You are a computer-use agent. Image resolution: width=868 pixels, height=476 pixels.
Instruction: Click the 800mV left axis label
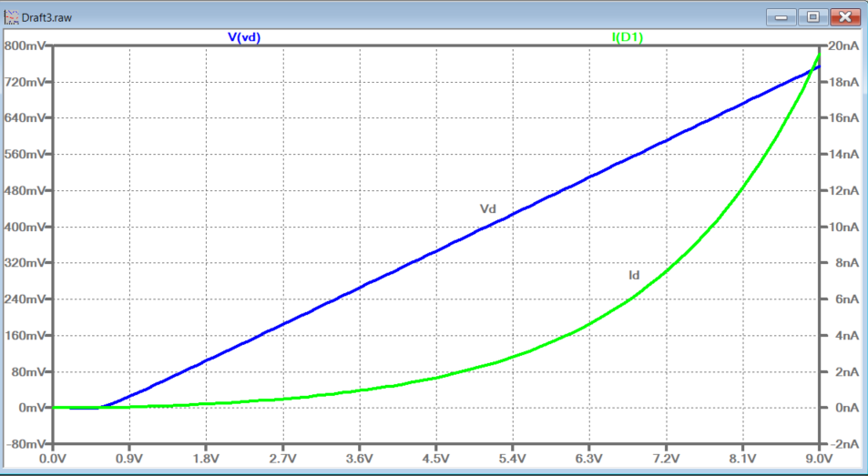(25, 46)
